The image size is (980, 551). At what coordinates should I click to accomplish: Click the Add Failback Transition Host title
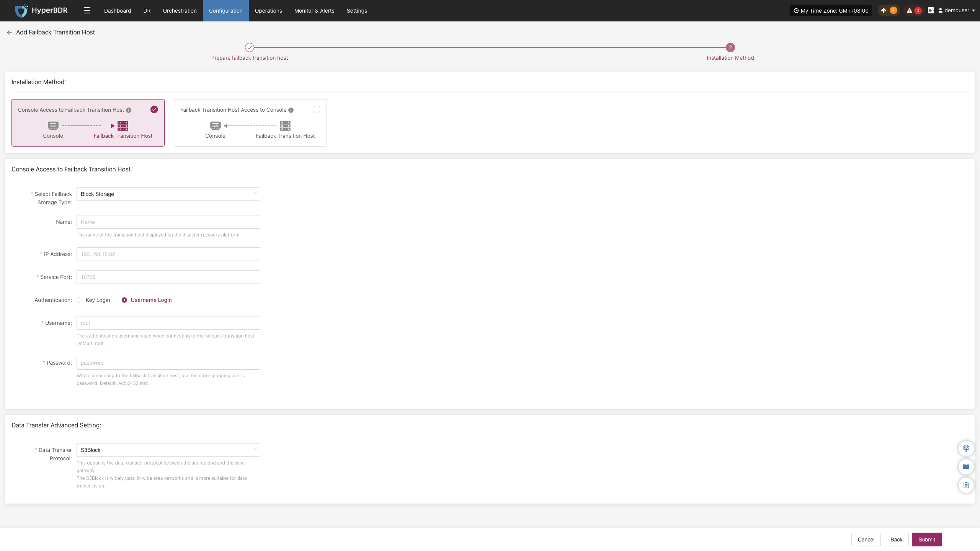(x=56, y=33)
